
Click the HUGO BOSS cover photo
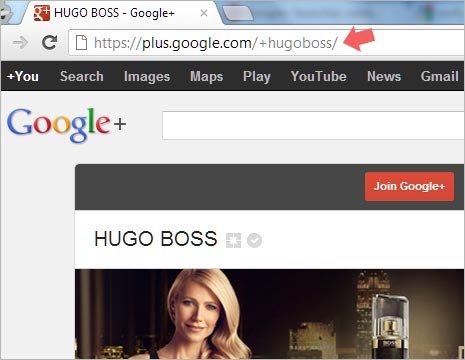point(270,314)
